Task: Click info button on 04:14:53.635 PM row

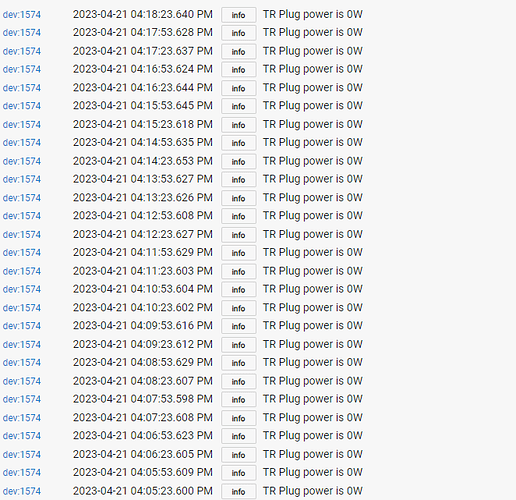Action: [239, 143]
